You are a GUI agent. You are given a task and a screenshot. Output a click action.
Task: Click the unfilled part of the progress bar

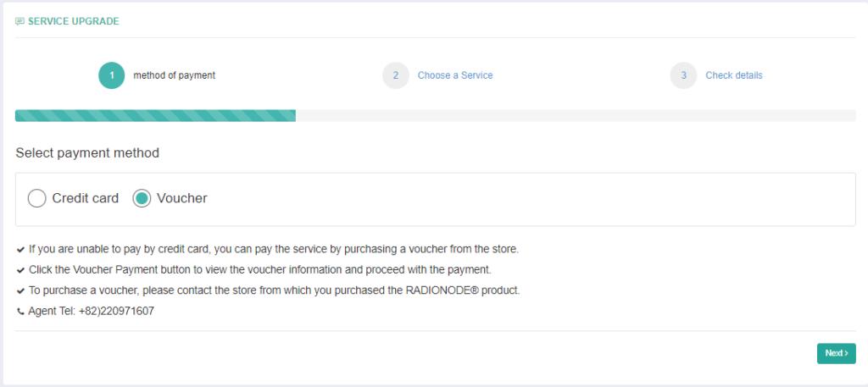click(x=576, y=115)
